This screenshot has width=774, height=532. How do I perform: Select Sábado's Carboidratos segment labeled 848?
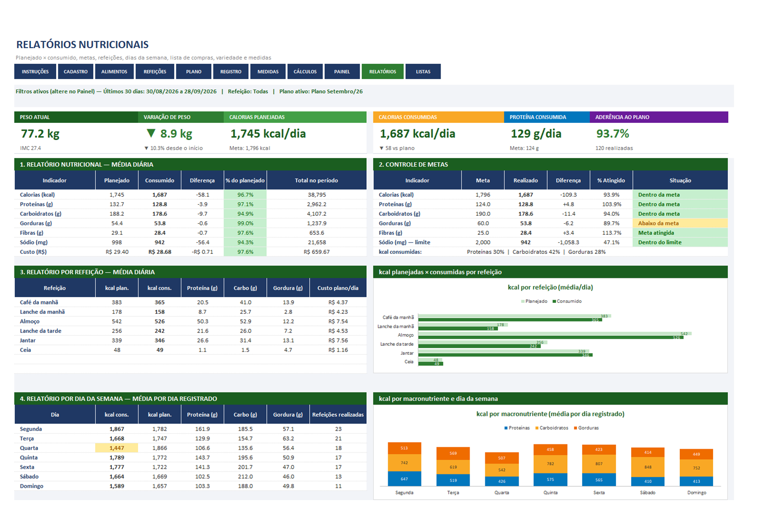[x=648, y=467]
